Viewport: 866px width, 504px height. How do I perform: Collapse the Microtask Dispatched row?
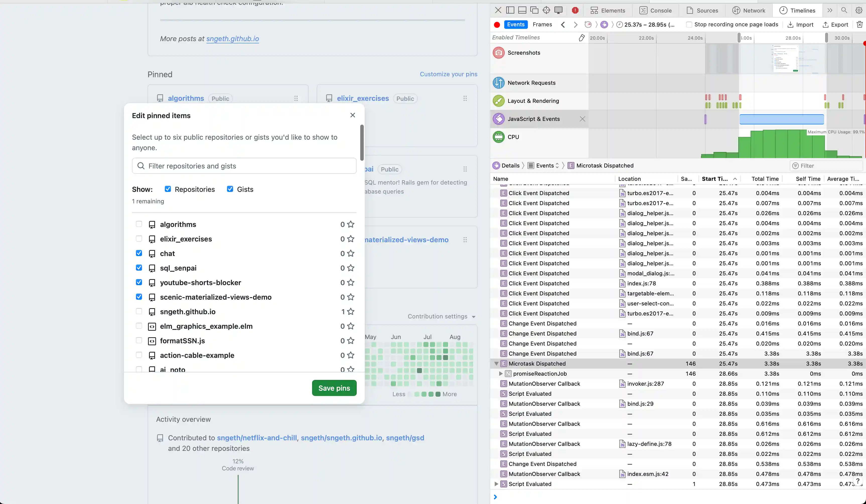coord(496,364)
